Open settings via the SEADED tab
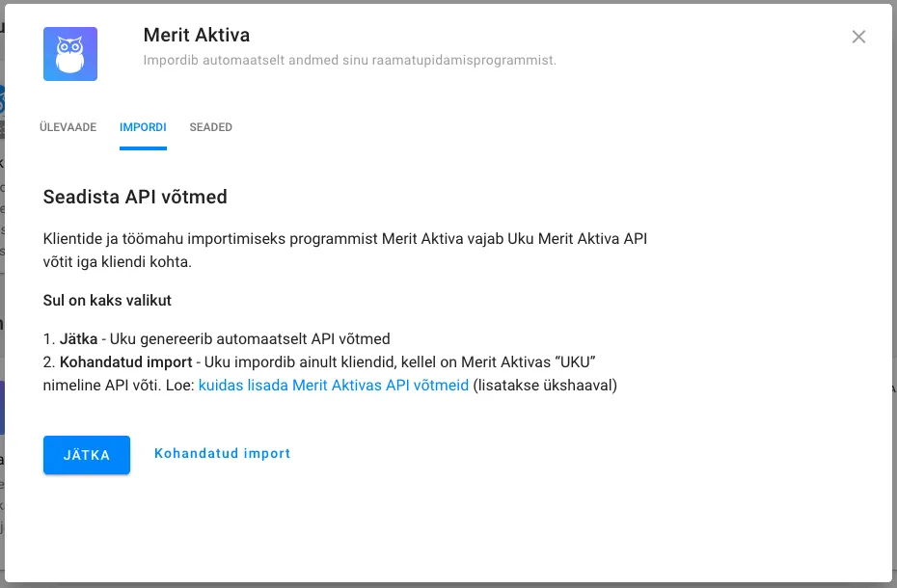The width and height of the screenshot is (897, 588). (x=210, y=126)
